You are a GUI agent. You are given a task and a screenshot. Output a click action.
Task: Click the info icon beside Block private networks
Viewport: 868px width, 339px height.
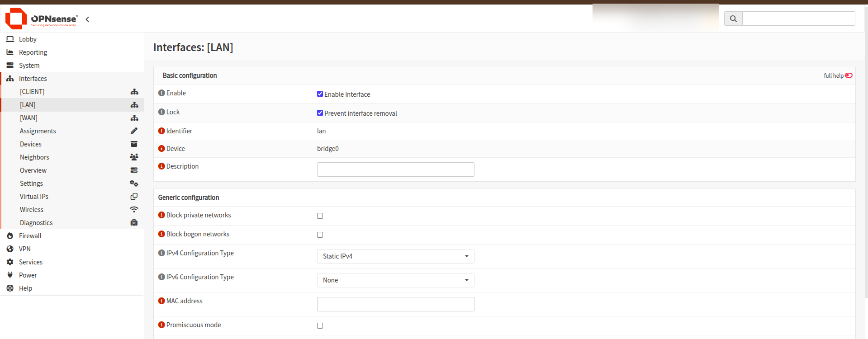(161, 215)
